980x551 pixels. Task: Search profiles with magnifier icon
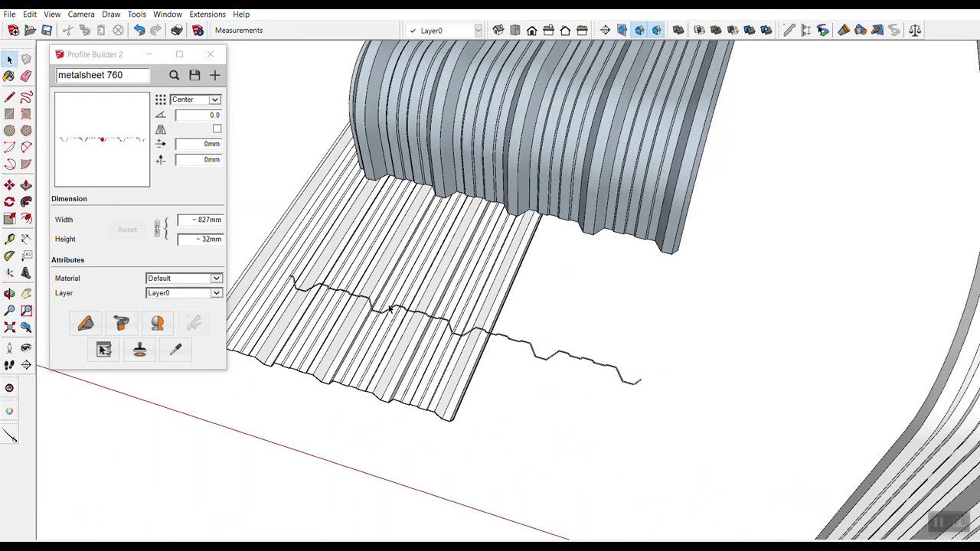(174, 75)
